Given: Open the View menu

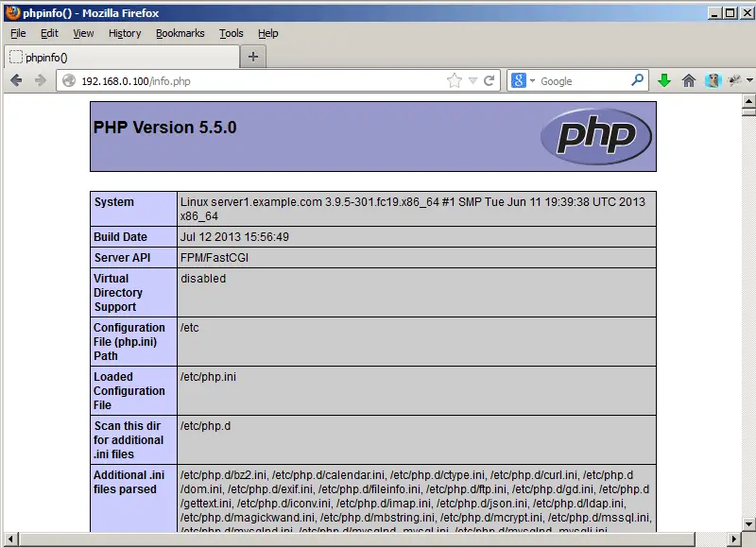Looking at the screenshot, I should pyautogui.click(x=83, y=33).
